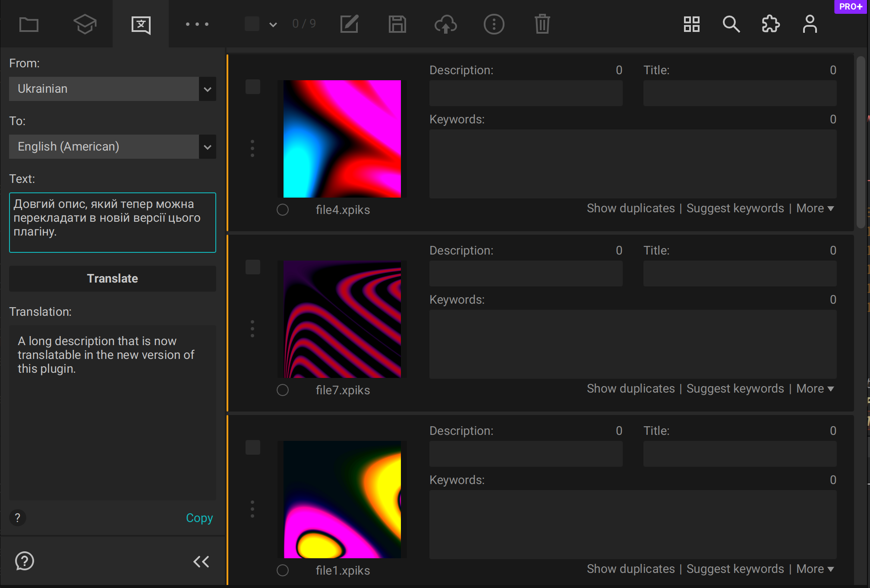The width and height of the screenshot is (870, 588).
Task: Click the trash delete icon
Action: pos(542,24)
